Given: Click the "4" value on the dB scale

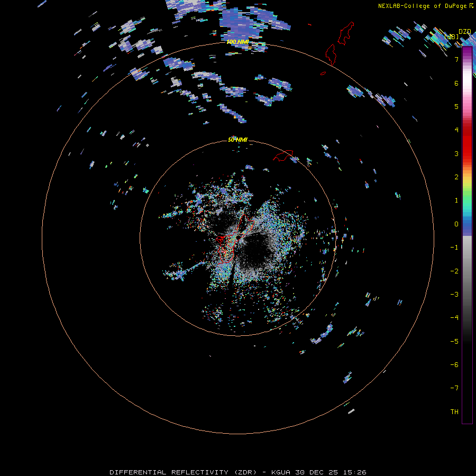Looking at the screenshot, I should tap(456, 130).
